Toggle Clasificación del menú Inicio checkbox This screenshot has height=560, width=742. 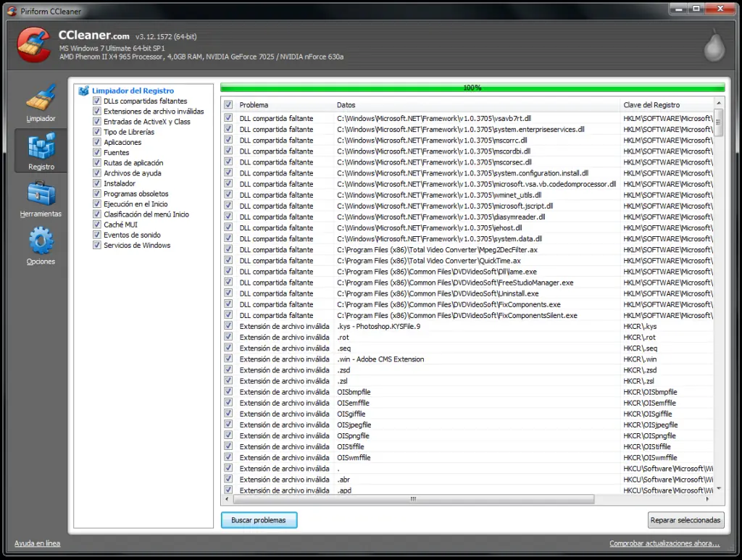[97, 214]
